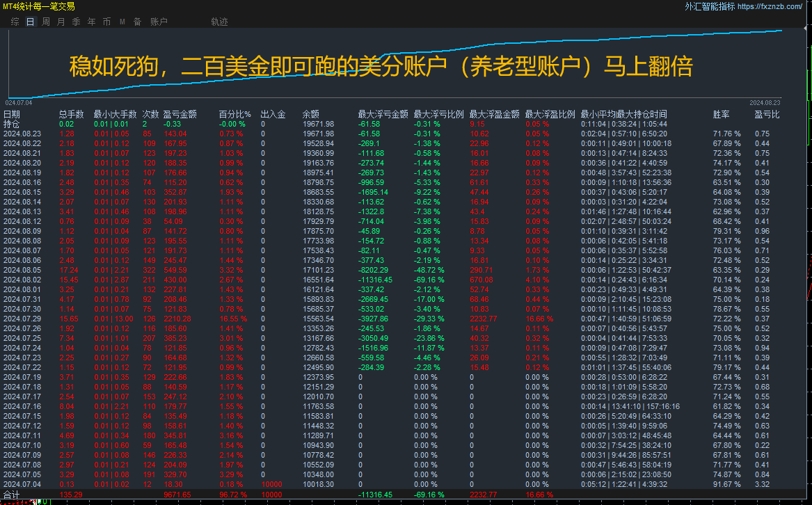812x505 pixels.
Task: Switch to the 综 summary tab
Action: [15, 22]
